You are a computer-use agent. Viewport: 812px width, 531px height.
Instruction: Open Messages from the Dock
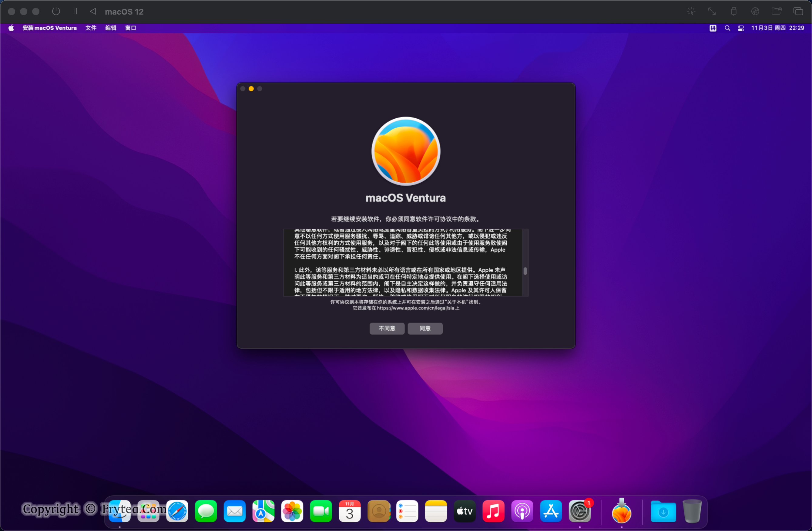coord(206,511)
